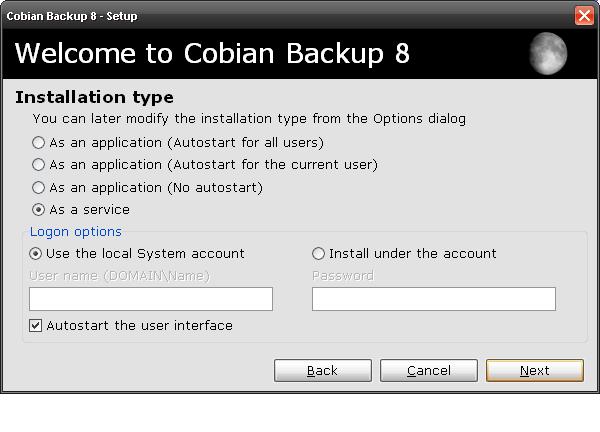Select 'Use the local System account'
Image resolution: width=600 pixels, height=432 pixels.
coord(36,254)
